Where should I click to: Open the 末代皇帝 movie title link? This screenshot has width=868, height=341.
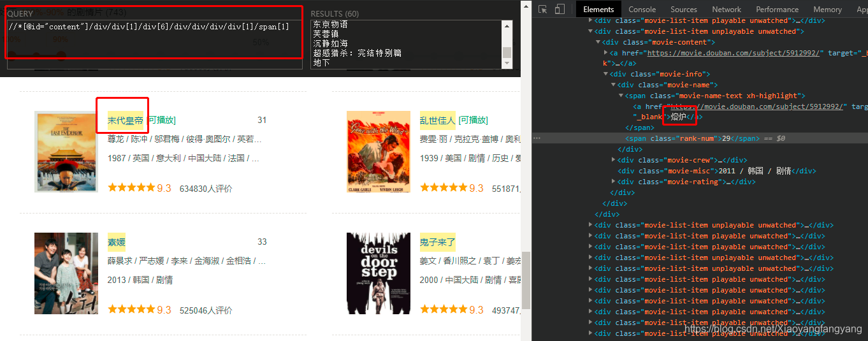pyautogui.click(x=126, y=120)
